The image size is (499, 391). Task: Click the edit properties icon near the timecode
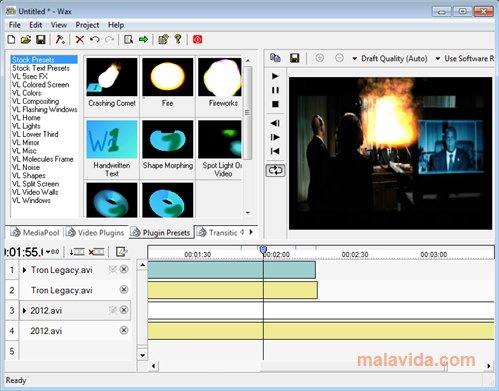[x=121, y=252]
